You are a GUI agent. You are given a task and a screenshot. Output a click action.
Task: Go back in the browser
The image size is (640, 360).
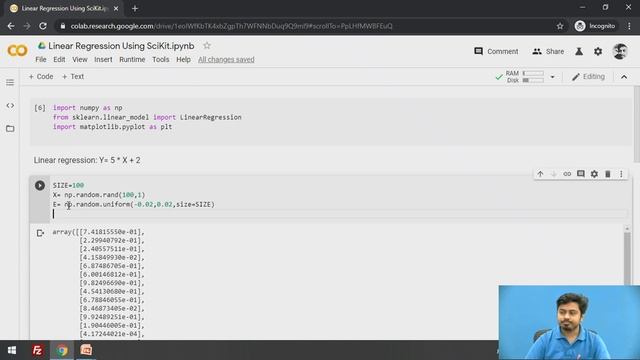click(11, 26)
